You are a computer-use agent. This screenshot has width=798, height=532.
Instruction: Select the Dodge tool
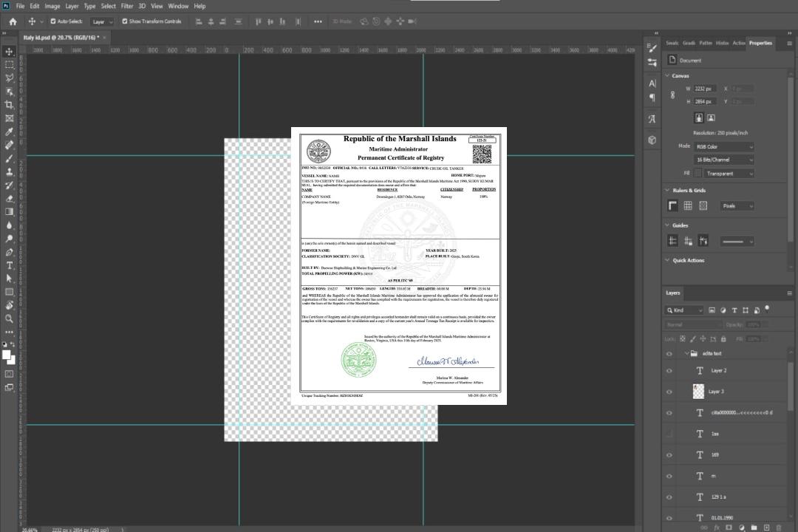9,238
